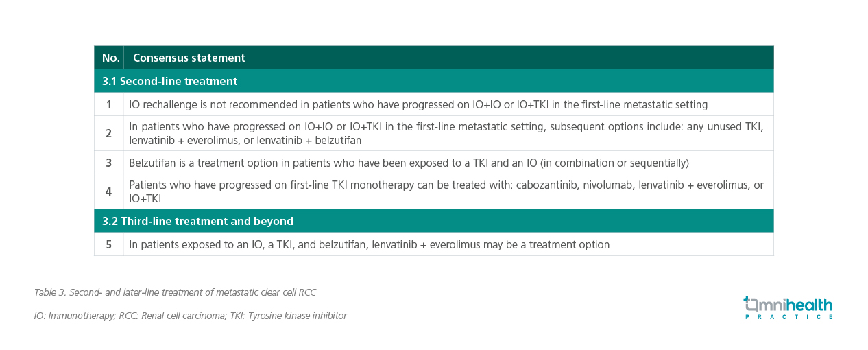Click the IO rechallenge not recommended statement
Image resolution: width=868 pixels, height=350 pixels.
pyautogui.click(x=418, y=105)
